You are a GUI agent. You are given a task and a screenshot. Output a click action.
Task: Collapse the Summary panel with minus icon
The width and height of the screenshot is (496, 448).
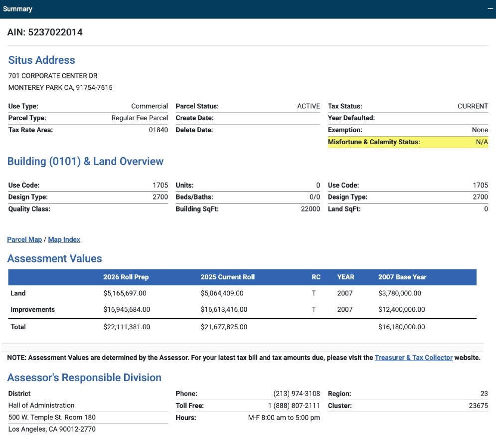tap(490, 9)
